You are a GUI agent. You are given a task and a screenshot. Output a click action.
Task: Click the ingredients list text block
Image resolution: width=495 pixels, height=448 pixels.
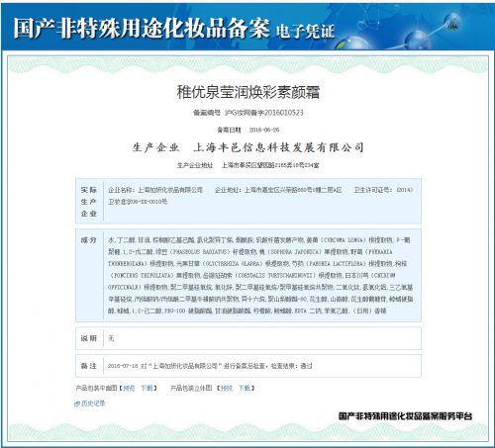coord(260,276)
